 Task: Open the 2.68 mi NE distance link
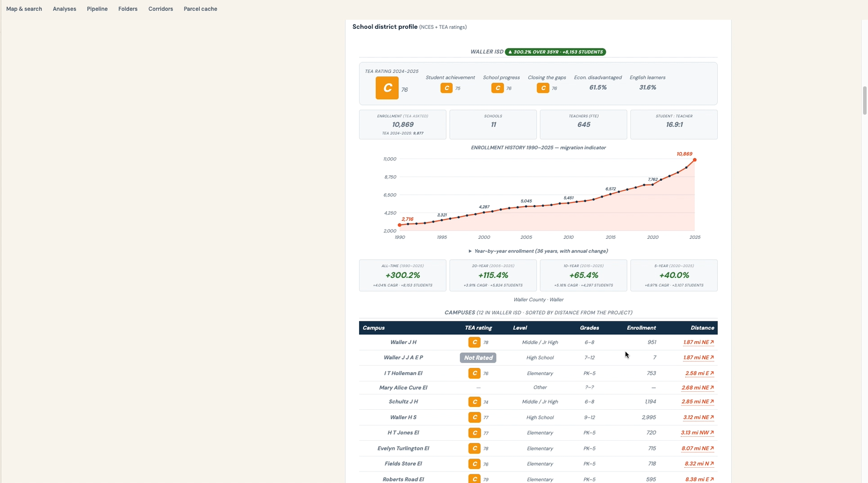(698, 387)
